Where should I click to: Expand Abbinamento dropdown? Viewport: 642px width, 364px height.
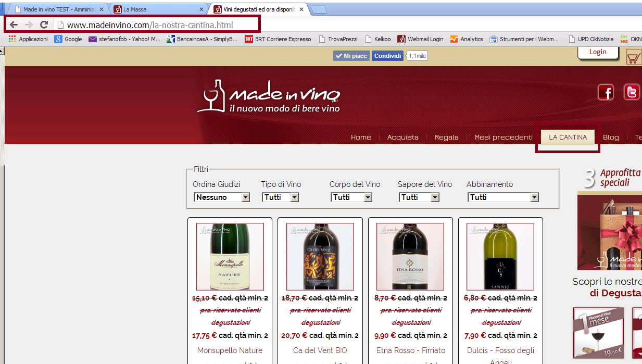(x=503, y=197)
